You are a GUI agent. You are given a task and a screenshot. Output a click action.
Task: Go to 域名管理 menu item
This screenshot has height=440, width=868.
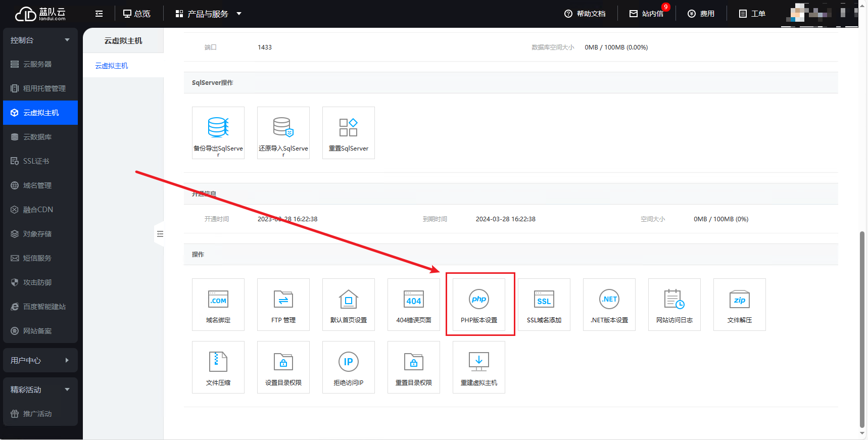pos(37,185)
